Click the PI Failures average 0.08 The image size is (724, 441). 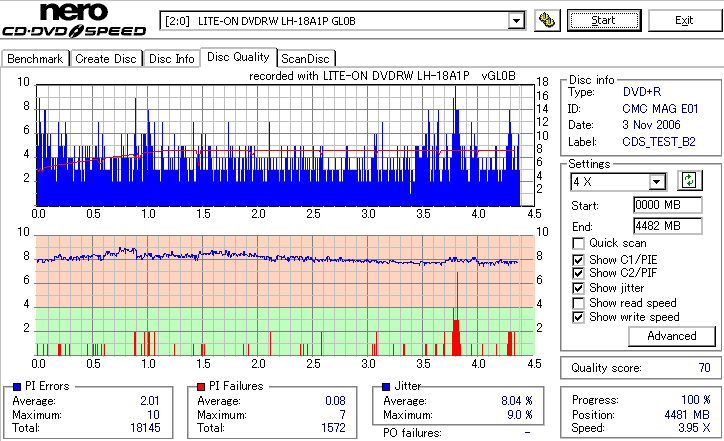tap(335, 401)
